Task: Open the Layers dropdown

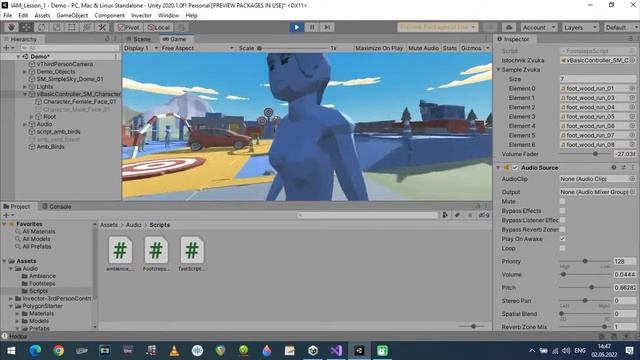Action: (580, 27)
